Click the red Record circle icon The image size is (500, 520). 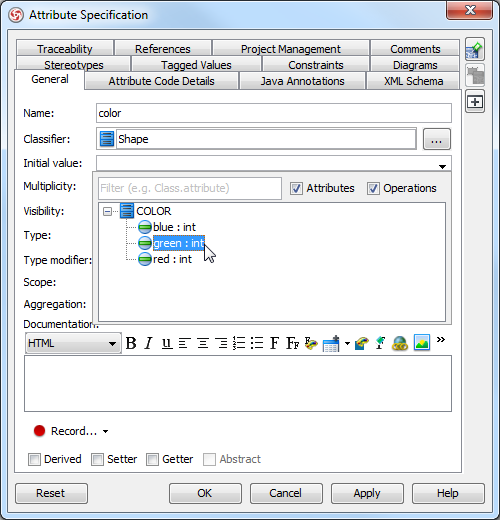(x=39, y=431)
